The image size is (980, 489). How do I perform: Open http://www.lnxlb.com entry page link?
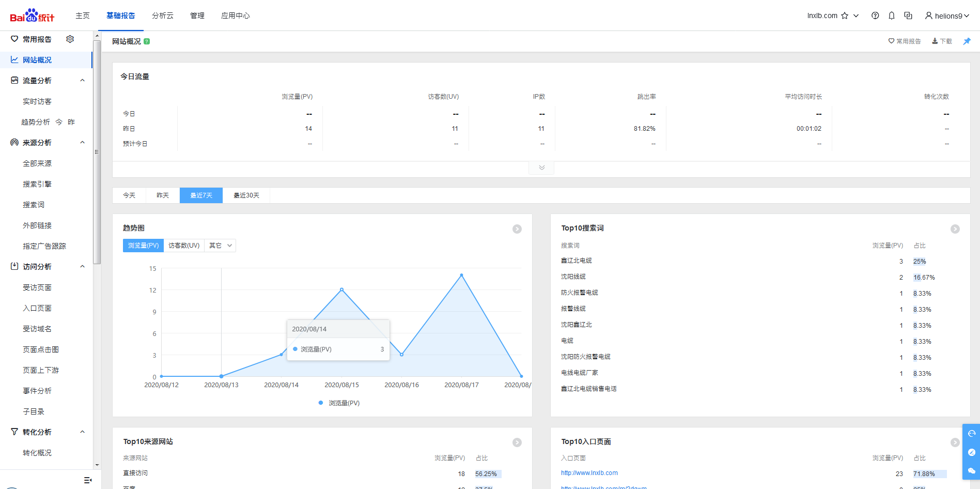(x=589, y=473)
